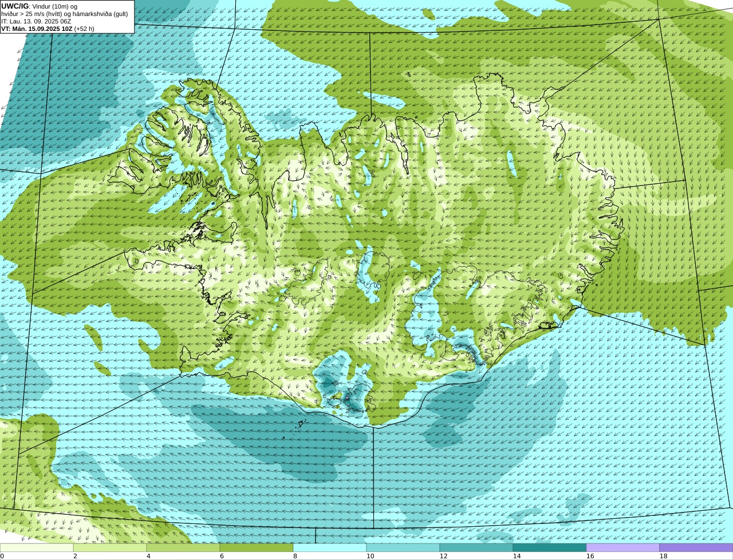Click the 'IT: Lau. 13. 09. 2025 06Z' line
Image resolution: width=733 pixels, height=560 pixels.
36,21
